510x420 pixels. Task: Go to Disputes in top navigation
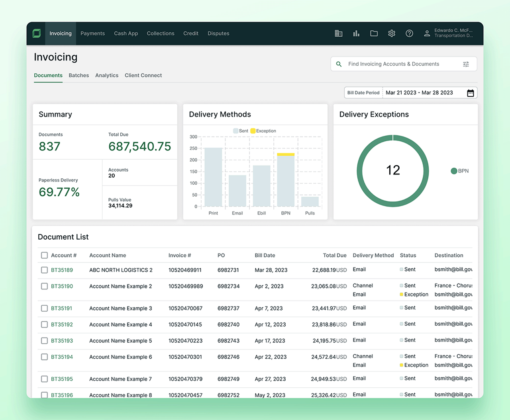(x=218, y=33)
